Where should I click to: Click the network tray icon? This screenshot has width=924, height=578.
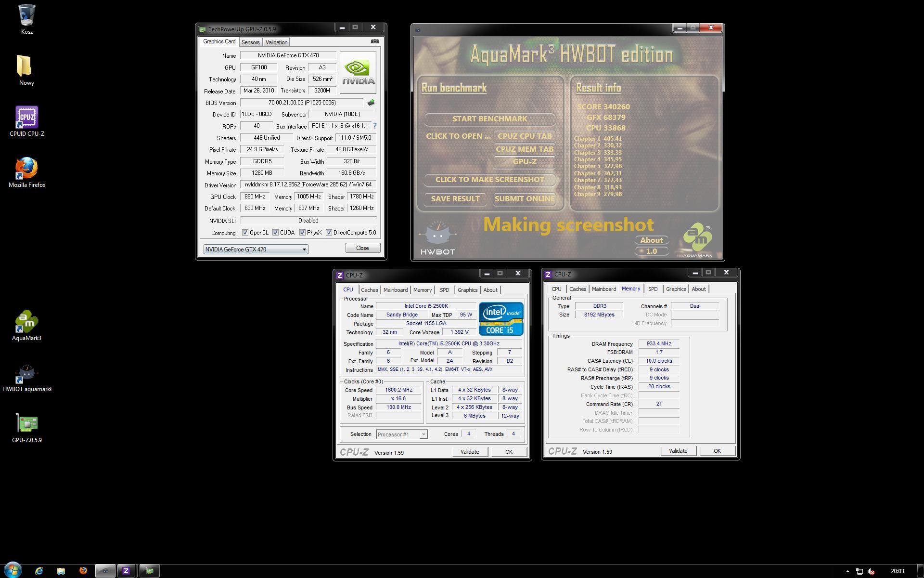pyautogui.click(x=860, y=571)
